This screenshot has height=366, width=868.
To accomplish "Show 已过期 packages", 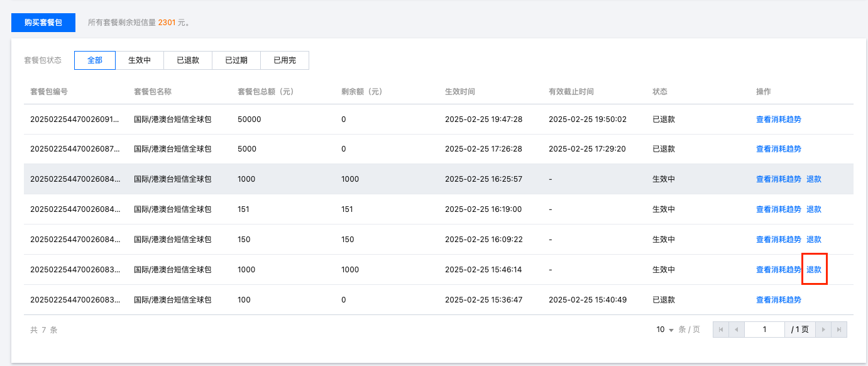I will pyautogui.click(x=236, y=60).
